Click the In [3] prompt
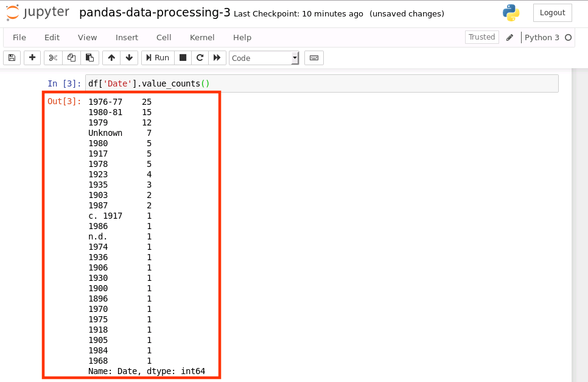This screenshot has width=588, height=382. (x=64, y=83)
